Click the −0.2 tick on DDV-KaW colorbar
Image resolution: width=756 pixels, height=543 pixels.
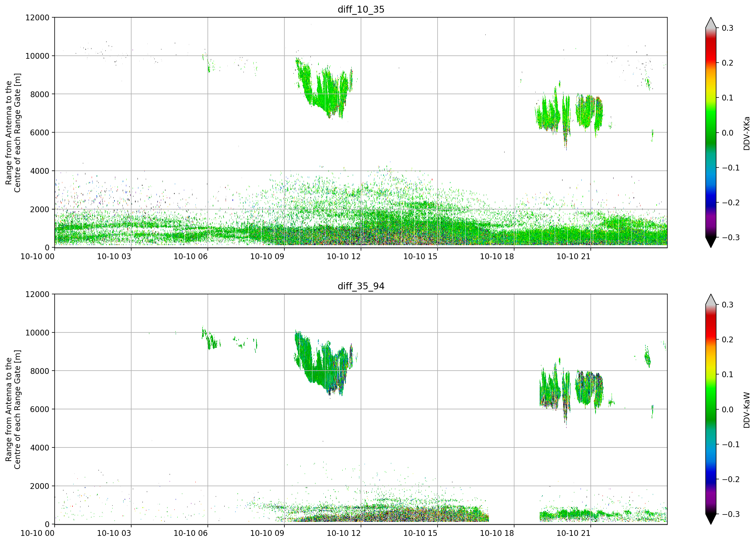pyautogui.click(x=731, y=479)
